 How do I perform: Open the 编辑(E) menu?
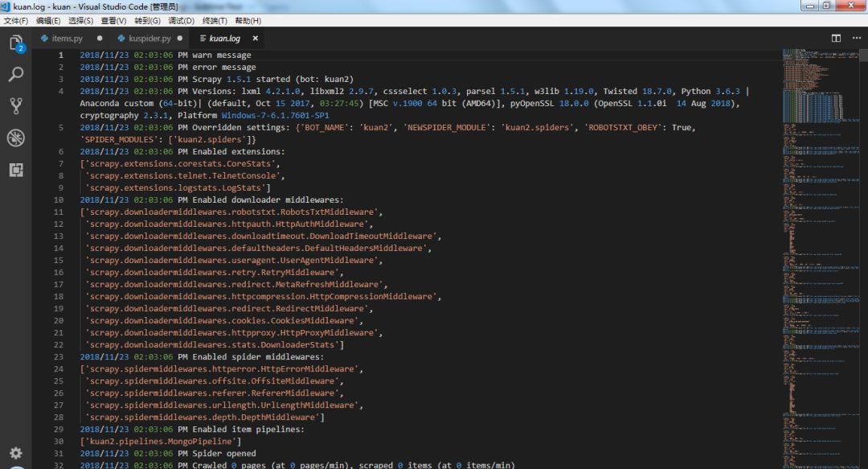pyautogui.click(x=48, y=20)
